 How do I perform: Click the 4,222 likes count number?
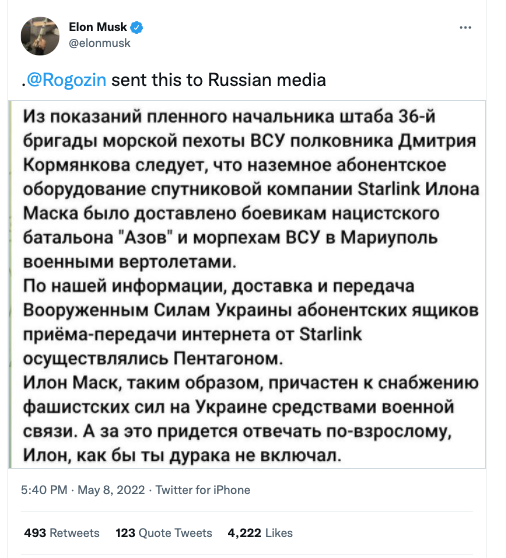[x=244, y=533]
